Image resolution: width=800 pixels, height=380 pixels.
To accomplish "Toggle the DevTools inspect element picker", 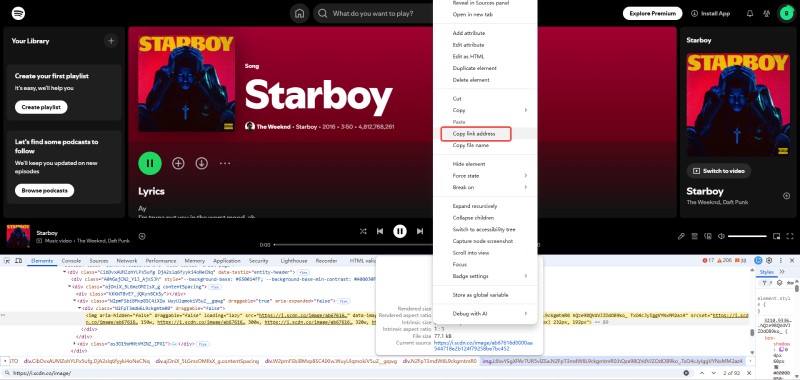I will (7, 261).
